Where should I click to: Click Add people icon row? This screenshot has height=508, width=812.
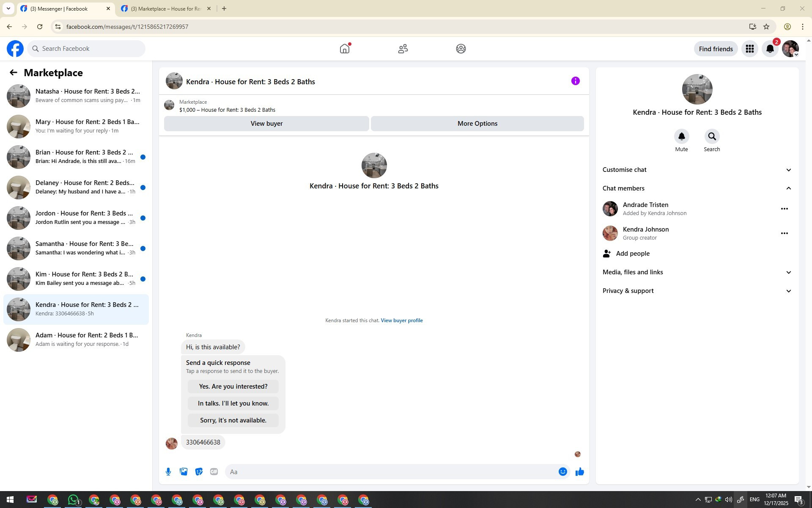point(697,254)
